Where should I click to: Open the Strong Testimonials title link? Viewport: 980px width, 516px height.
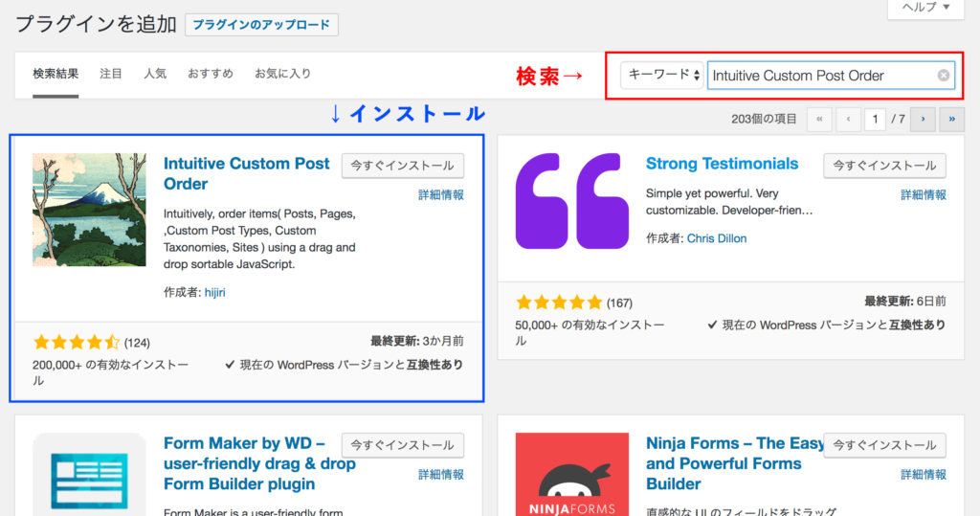[x=722, y=164]
